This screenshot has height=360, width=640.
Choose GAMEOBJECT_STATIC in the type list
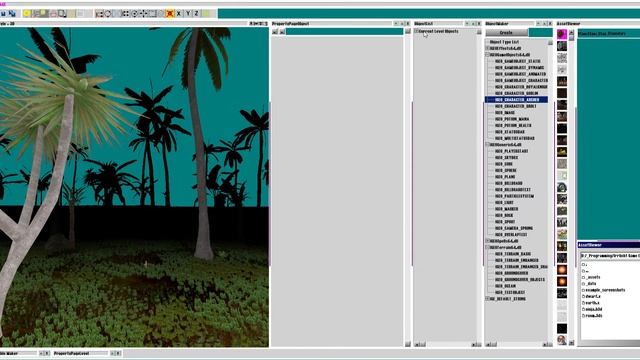click(518, 61)
